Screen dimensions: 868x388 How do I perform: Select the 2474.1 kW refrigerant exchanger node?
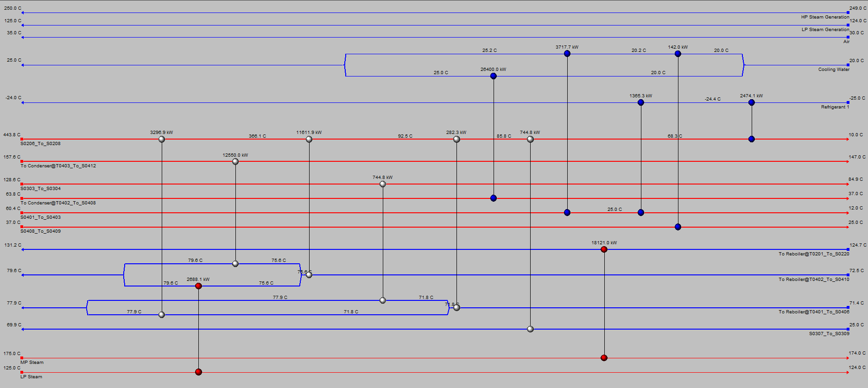752,102
